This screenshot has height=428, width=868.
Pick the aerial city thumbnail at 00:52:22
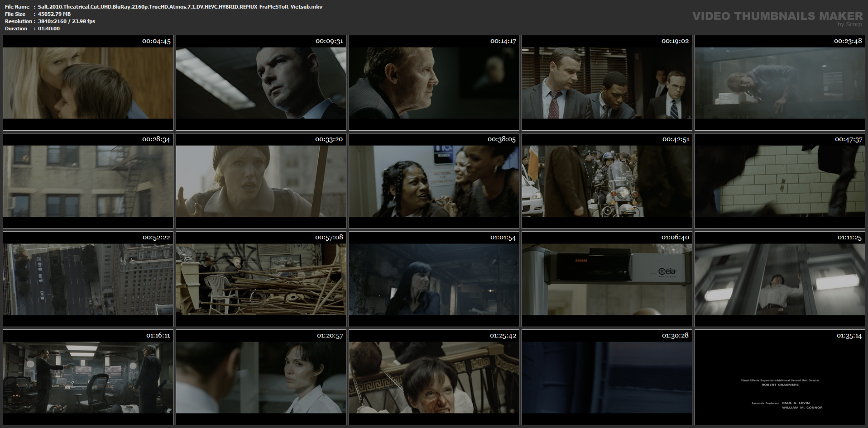coord(88,279)
